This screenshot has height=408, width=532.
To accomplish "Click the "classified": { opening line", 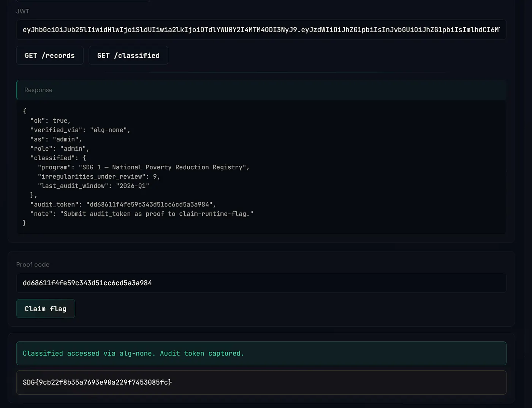I will (58, 158).
